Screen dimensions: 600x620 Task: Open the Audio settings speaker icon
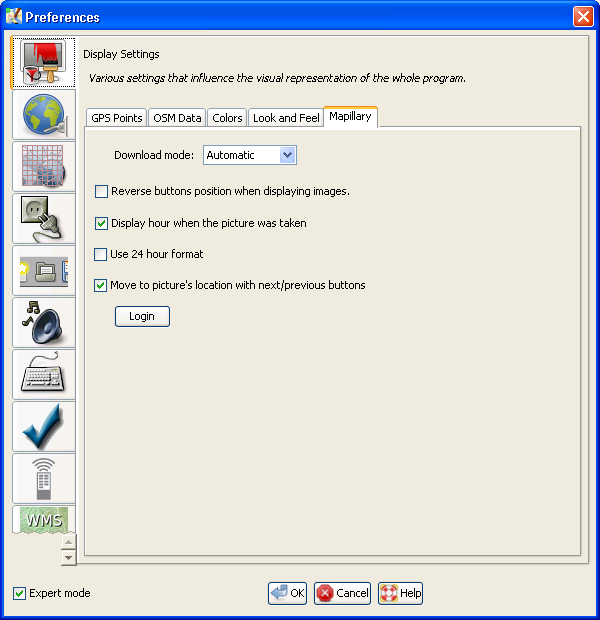(x=42, y=323)
